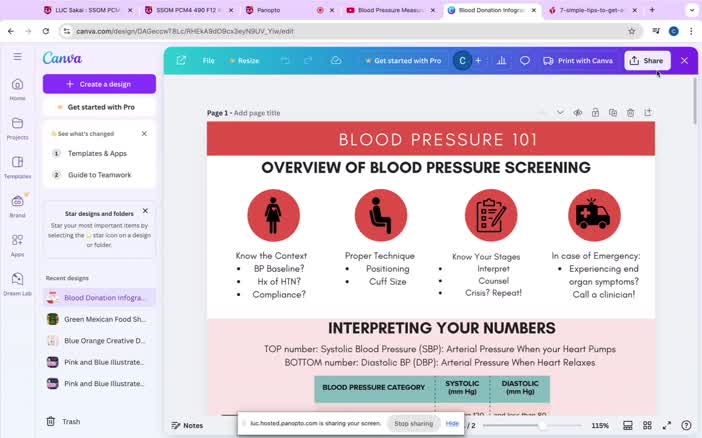Open the insights bar chart icon

(501, 60)
